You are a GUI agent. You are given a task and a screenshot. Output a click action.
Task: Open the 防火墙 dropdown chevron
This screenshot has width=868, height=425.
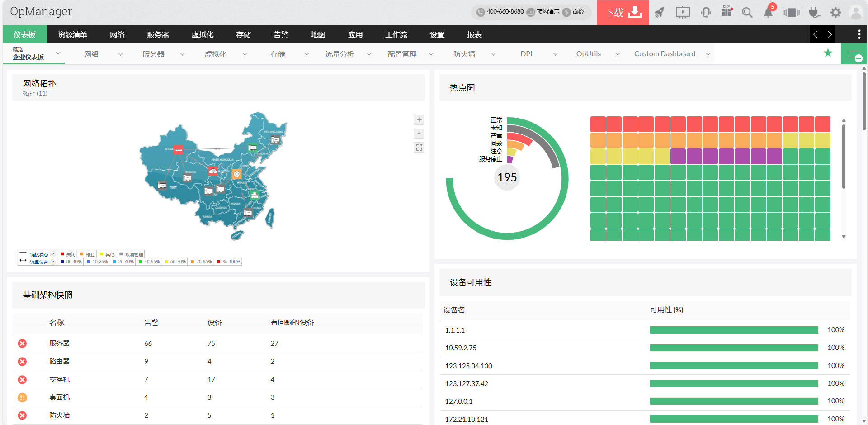[493, 54]
